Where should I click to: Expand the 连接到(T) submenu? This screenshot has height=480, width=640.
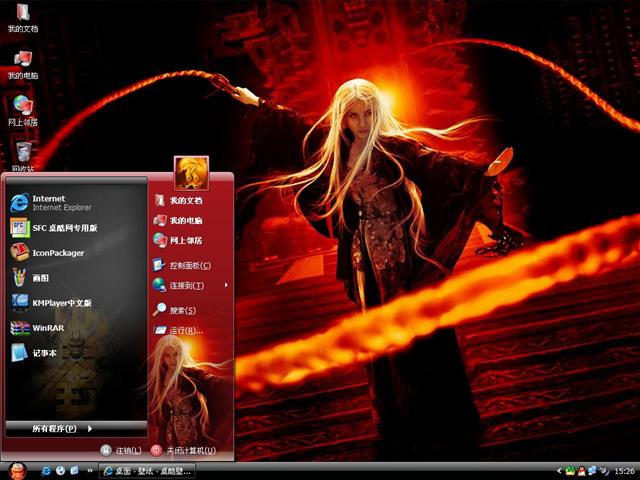point(186,285)
